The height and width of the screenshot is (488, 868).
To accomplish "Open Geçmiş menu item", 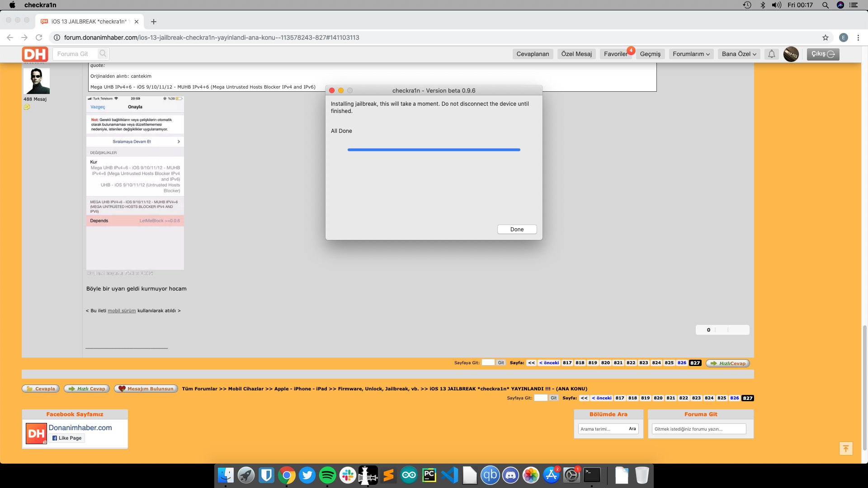I will 650,54.
